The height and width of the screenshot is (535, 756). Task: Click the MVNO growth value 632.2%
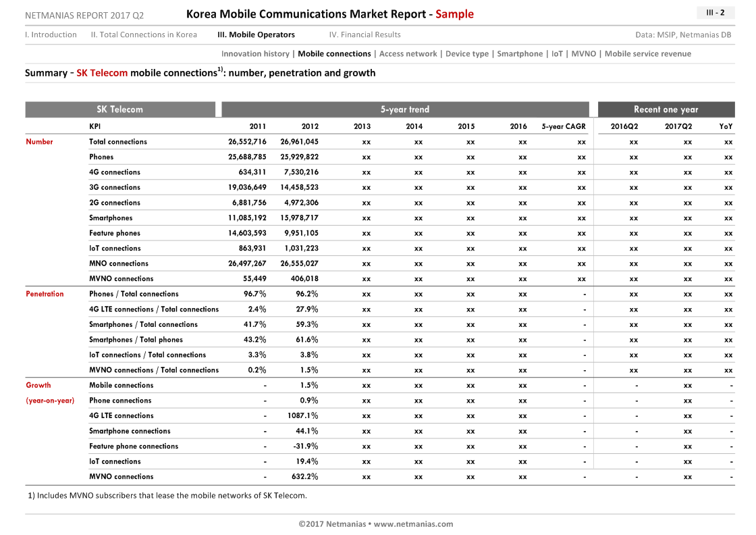tap(304, 477)
